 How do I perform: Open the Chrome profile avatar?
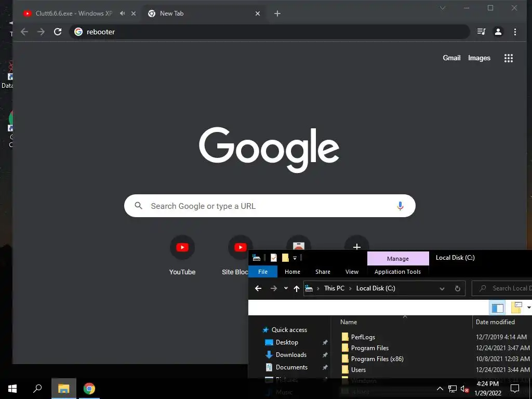tap(498, 32)
